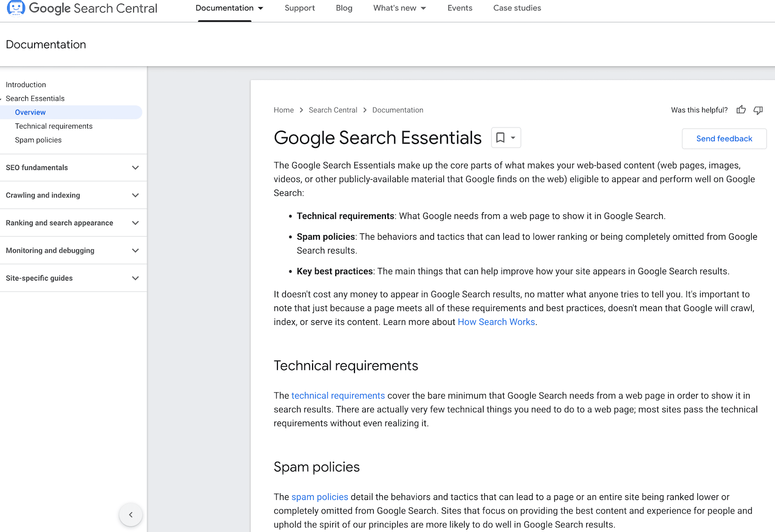
Task: Expand Site-specific guides section
Action: click(x=73, y=278)
